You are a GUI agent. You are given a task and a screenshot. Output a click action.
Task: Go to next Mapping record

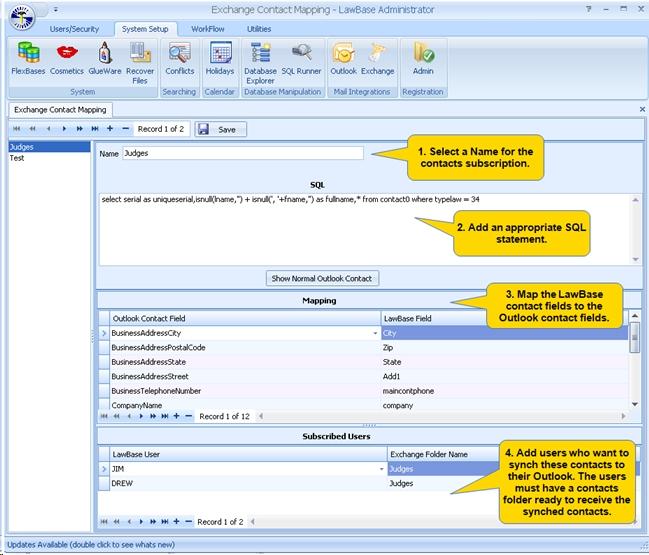coord(141,416)
